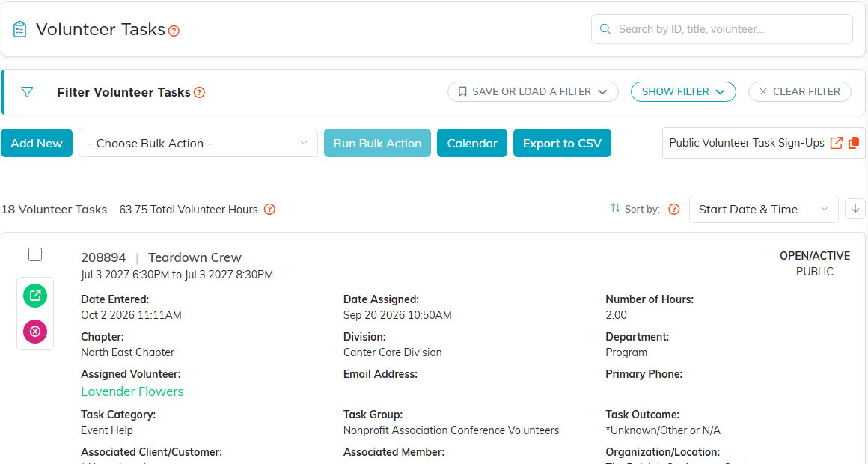Cancel Teardown Crew task with pink icon

[x=35, y=332]
